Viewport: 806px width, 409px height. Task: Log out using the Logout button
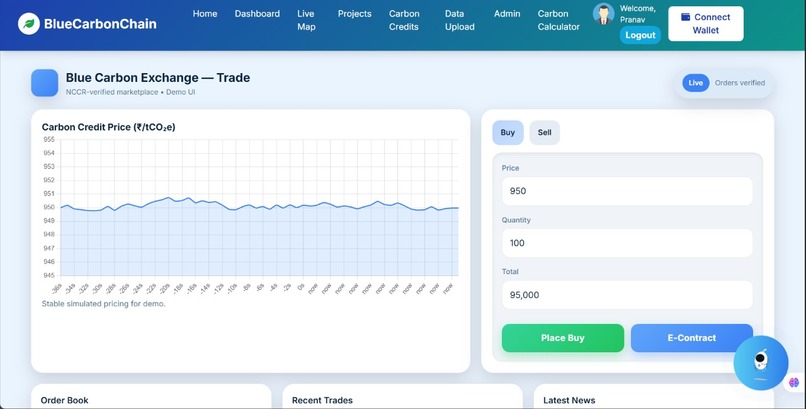click(x=640, y=35)
